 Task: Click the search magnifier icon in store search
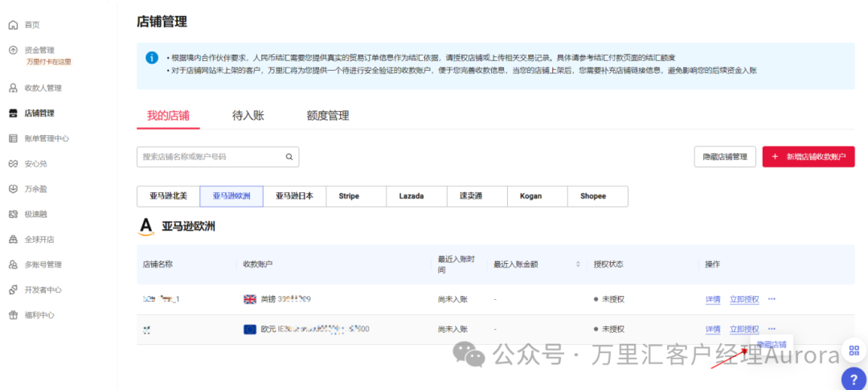coord(289,157)
